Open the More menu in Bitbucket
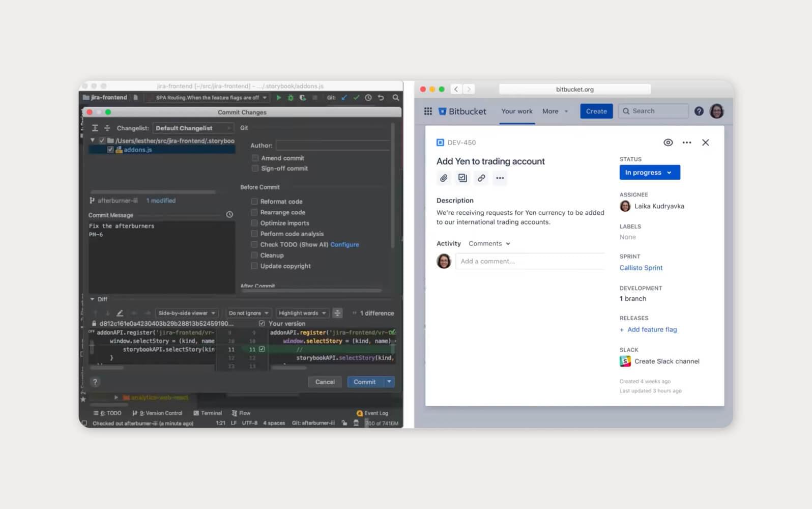This screenshot has height=509, width=812. tap(555, 111)
